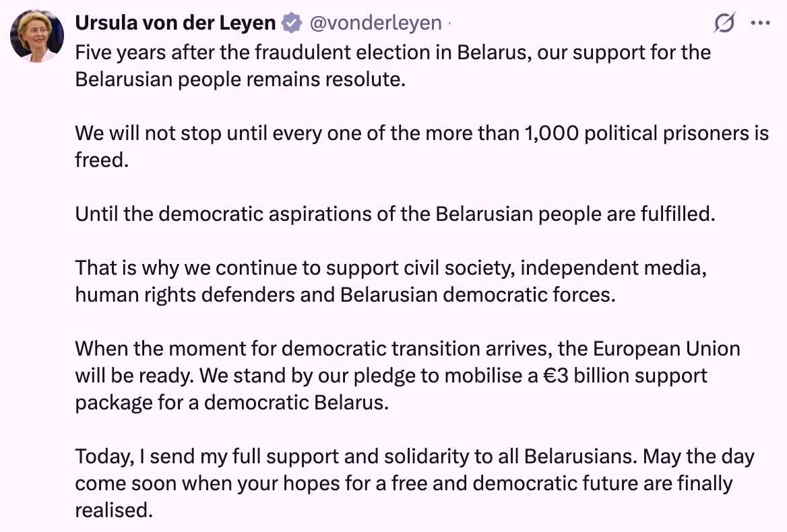Click the word 'freed.' in the tweet
This screenshot has width=787, height=532.
(102, 160)
